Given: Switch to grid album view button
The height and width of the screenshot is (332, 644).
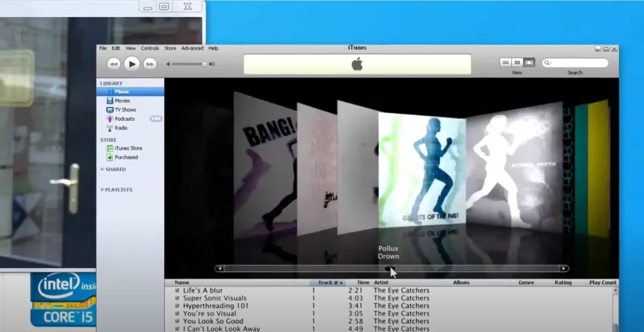Looking at the screenshot, I should point(517,63).
